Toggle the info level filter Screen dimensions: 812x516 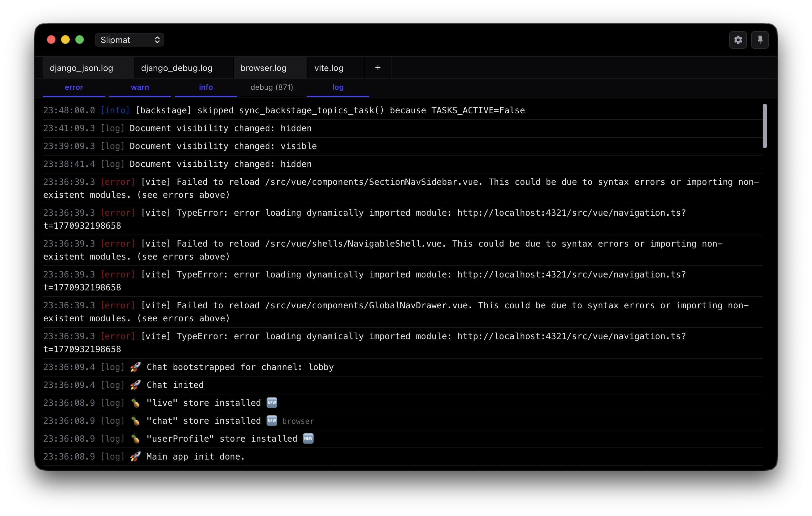click(206, 87)
